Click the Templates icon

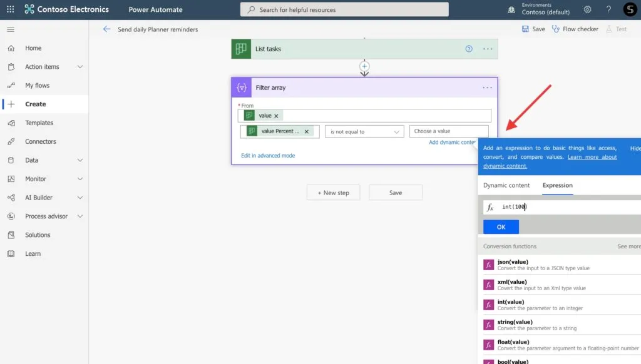11,123
